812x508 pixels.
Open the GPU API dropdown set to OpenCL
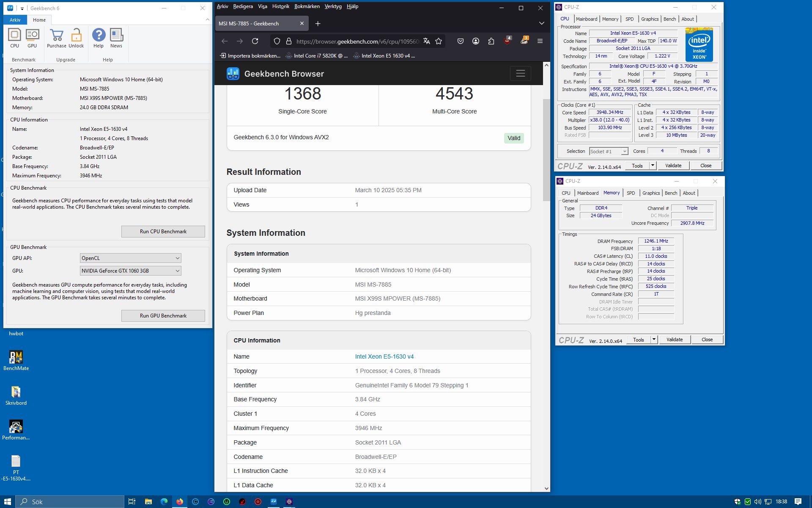click(x=131, y=258)
